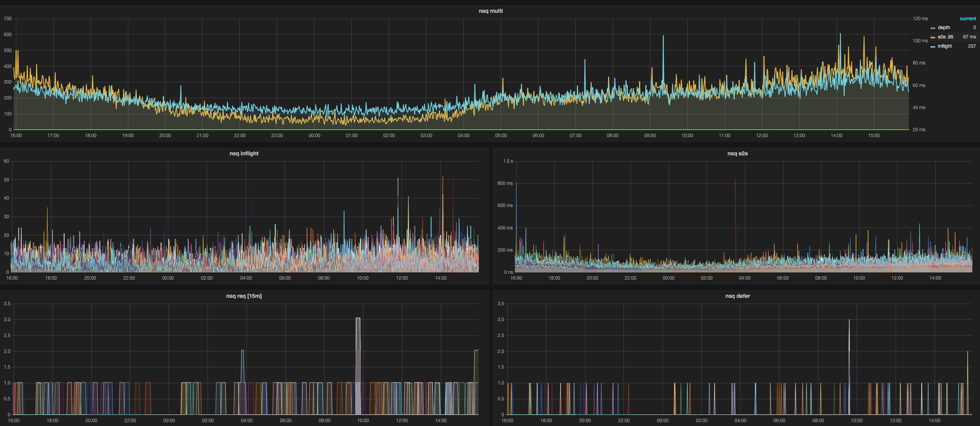Open the nsq inflight panel title menu

point(244,153)
